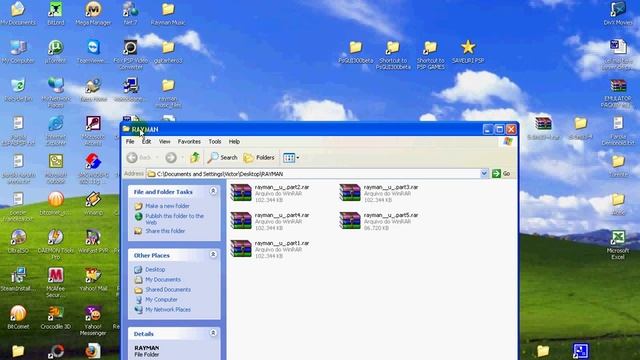Click the Go button beside address bar
The width and height of the screenshot is (640, 360).
pos(502,173)
